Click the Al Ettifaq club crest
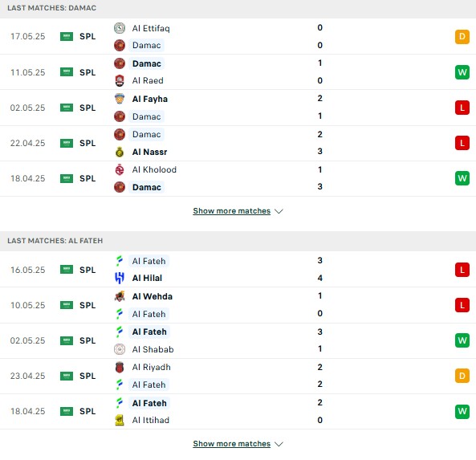Screen dimensions: 476x460 click(x=120, y=28)
